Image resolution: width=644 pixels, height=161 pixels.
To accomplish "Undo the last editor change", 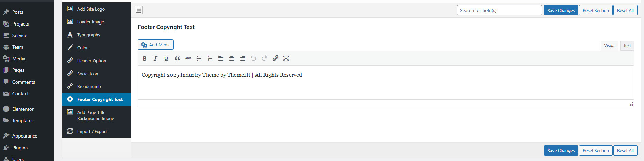I will coord(253,58).
